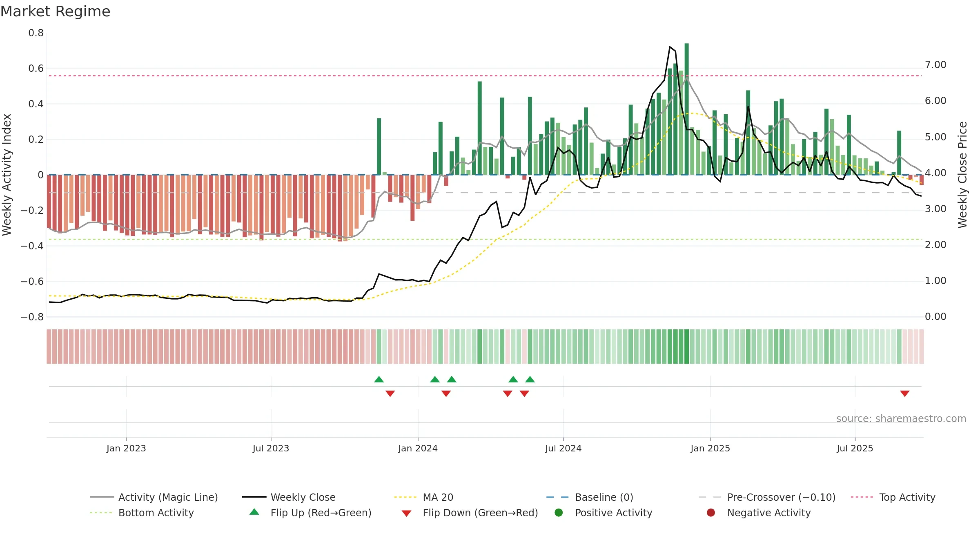The width and height of the screenshot is (980, 551).
Task: Toggle the Flip Down (Green→Red) legend entry
Action: pyautogui.click(x=470, y=513)
